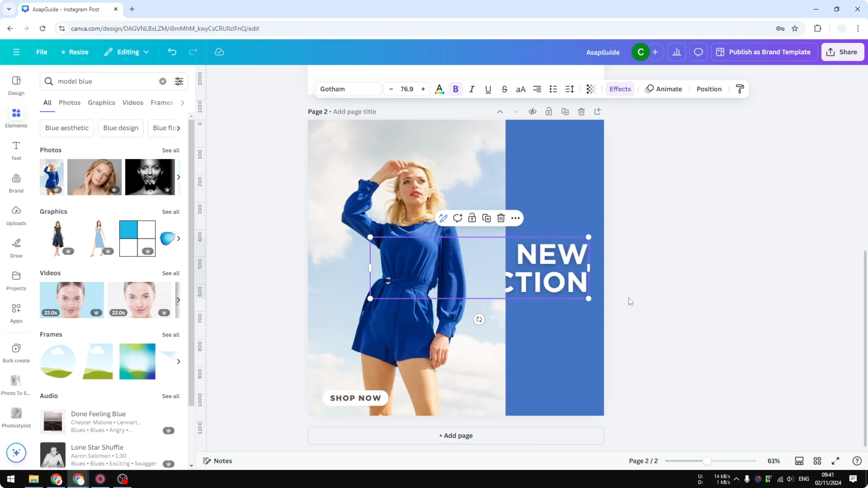Open the font color picker
The height and width of the screenshot is (488, 868).
[x=439, y=89]
